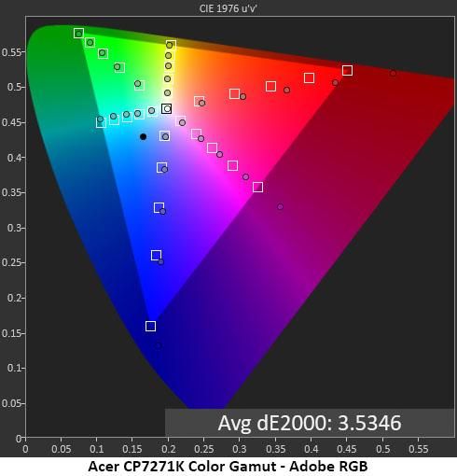Select the 0.1 label on the vertical axis
The height and width of the screenshot is (476, 457).
[x=14, y=368]
